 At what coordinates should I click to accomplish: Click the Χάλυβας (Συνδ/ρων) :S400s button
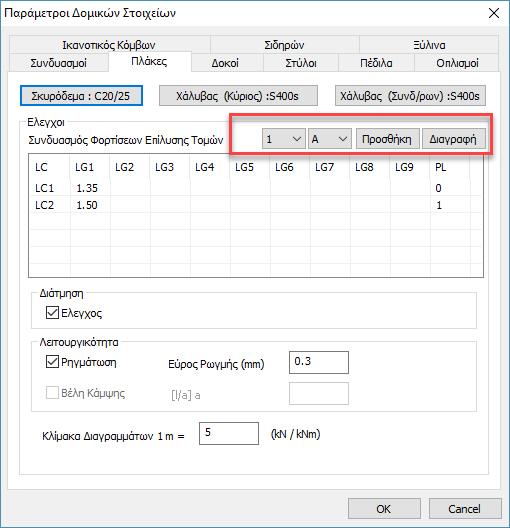point(410,96)
